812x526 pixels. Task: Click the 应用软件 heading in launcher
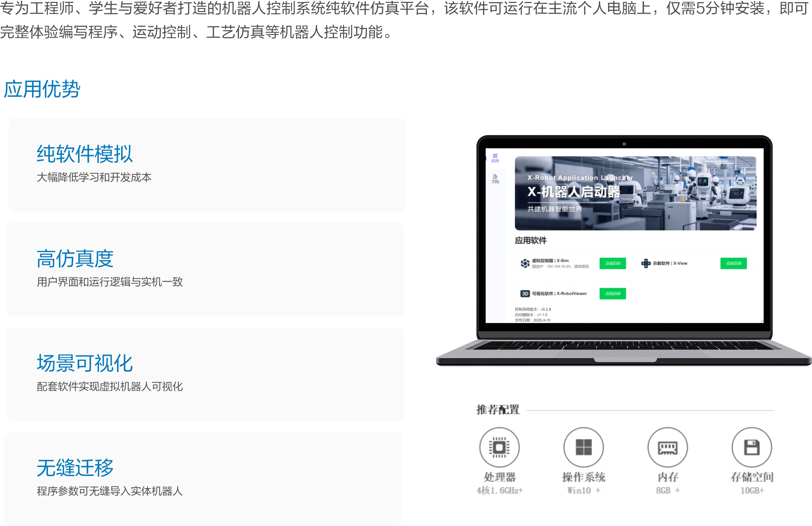[x=531, y=240]
